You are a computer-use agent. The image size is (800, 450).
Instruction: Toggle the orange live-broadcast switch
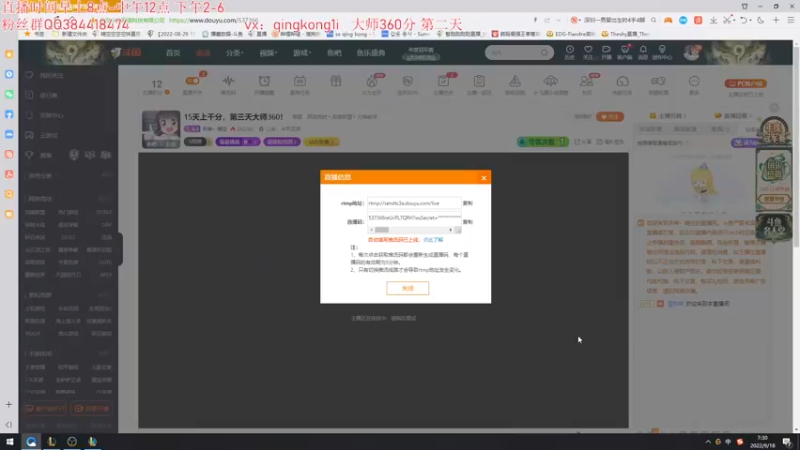[192, 81]
